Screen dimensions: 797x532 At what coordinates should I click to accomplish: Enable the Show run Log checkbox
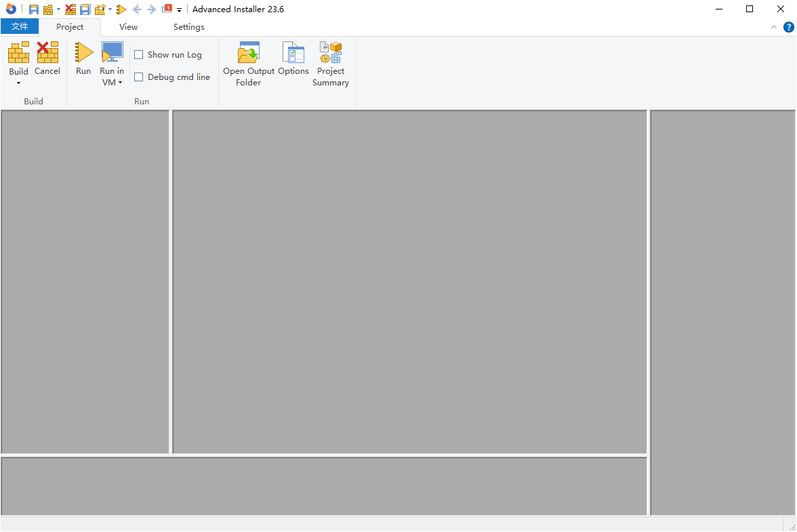(x=139, y=54)
